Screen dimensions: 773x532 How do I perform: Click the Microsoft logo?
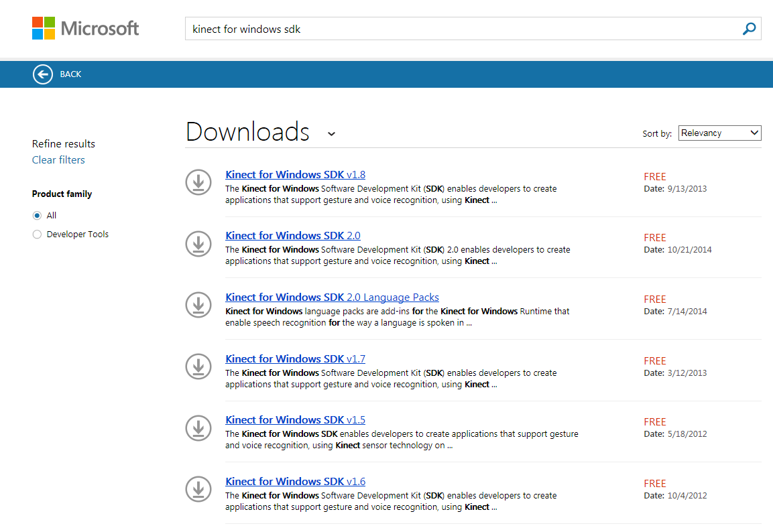coord(85,28)
